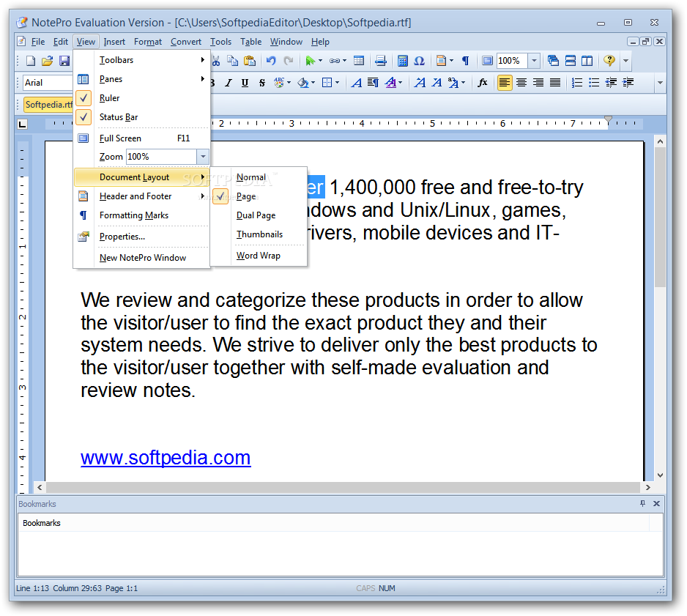Select the checked Page layout option

click(x=259, y=196)
